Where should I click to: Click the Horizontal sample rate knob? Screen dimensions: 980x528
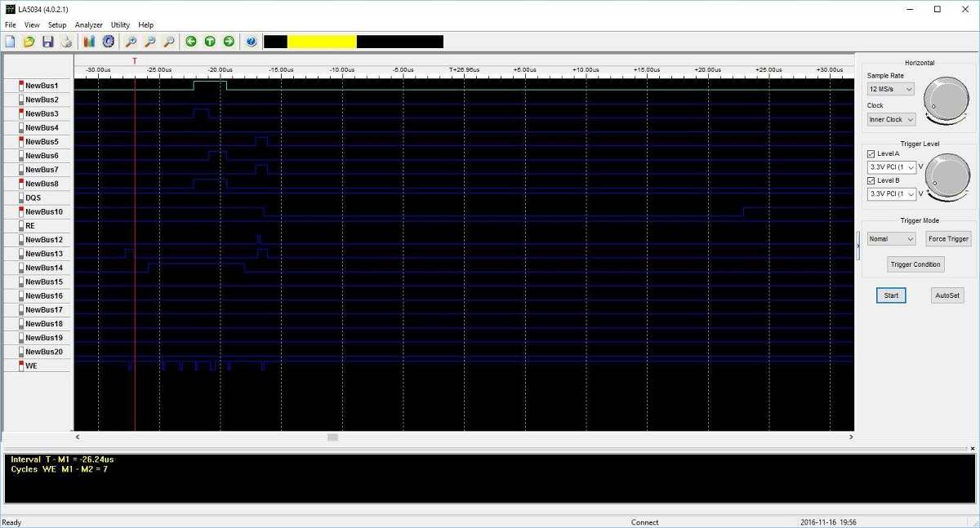(946, 100)
